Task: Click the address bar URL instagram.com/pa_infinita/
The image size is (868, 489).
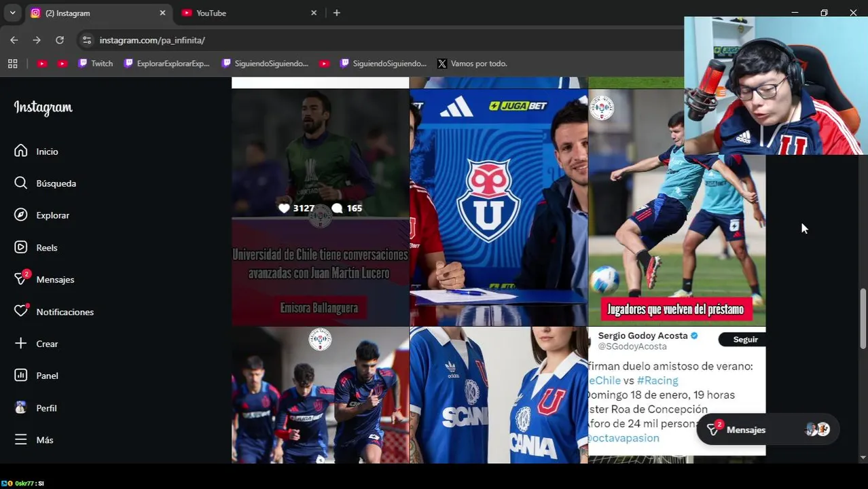Action: pyautogui.click(x=152, y=40)
